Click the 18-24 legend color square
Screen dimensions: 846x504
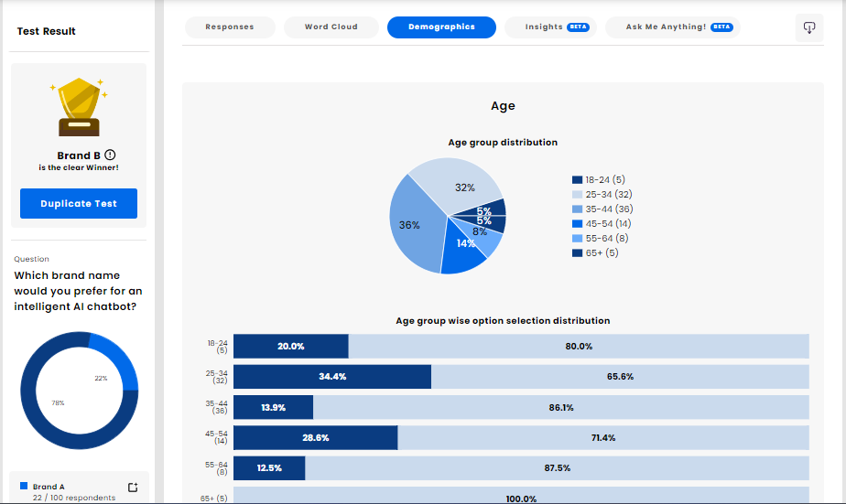(577, 180)
